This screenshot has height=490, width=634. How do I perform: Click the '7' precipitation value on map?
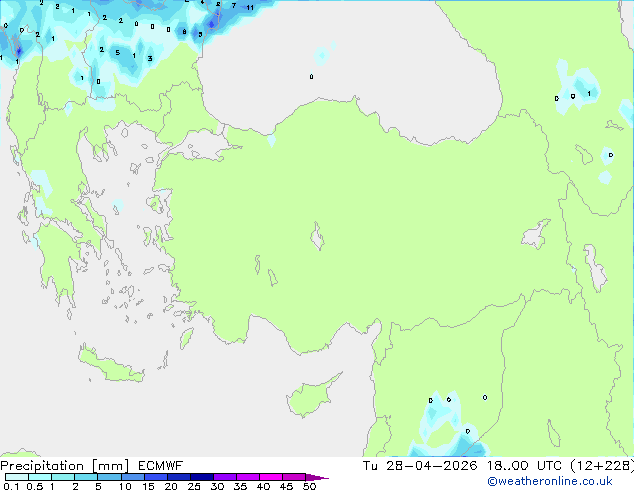[234, 6]
